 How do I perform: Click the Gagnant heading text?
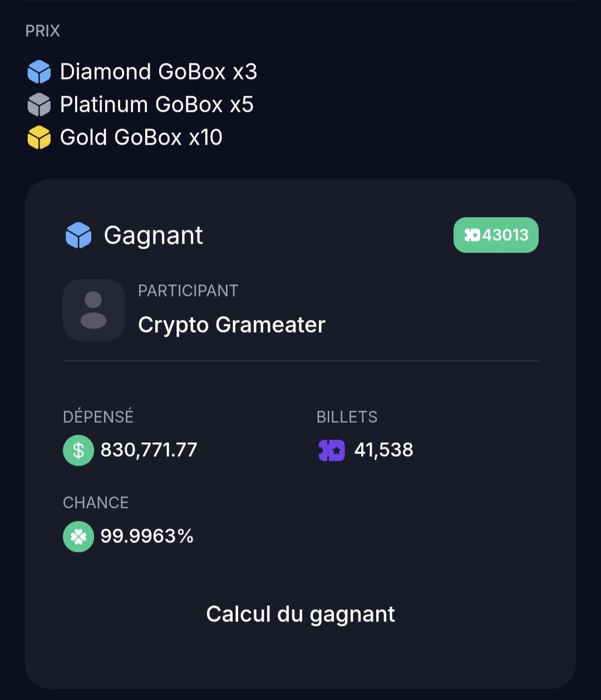coord(153,235)
